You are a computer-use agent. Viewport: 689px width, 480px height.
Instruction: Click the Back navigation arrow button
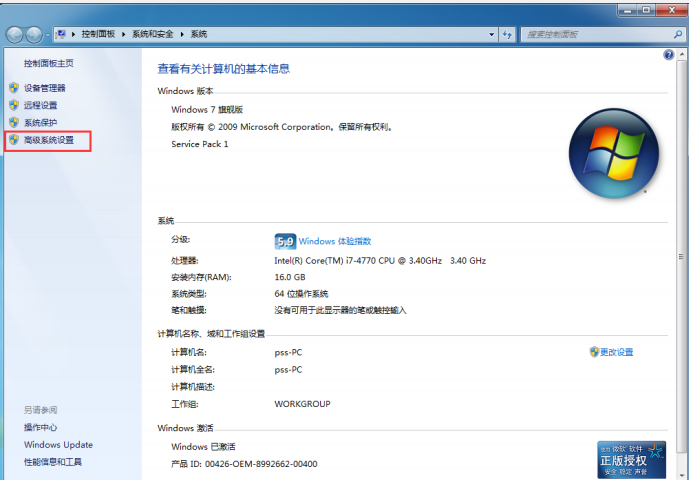(15, 35)
